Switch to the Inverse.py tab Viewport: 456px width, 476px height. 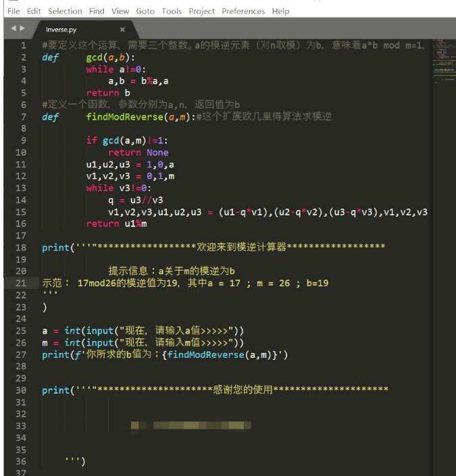[61, 30]
